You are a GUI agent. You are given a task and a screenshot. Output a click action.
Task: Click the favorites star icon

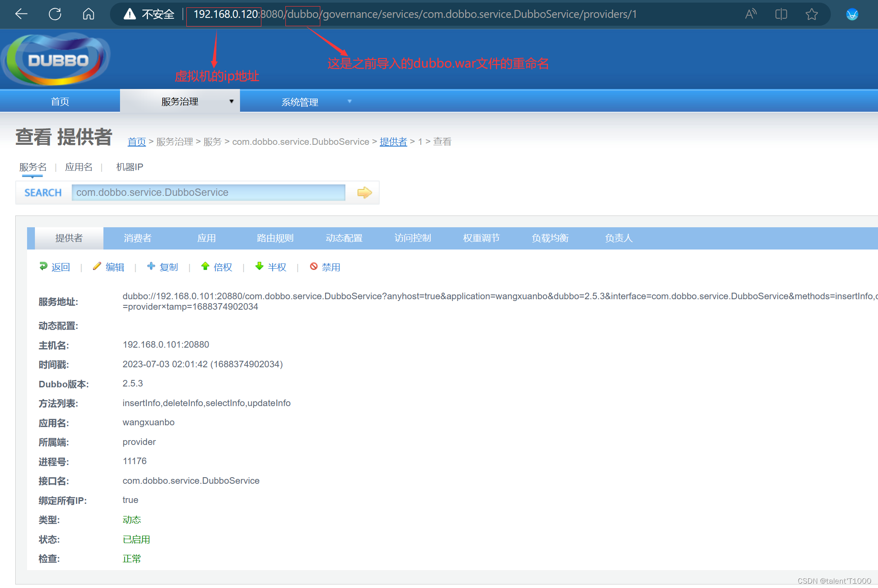click(x=812, y=14)
